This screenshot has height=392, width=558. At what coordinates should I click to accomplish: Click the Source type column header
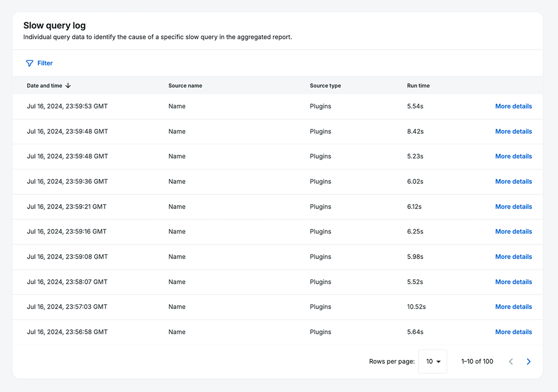pos(325,85)
